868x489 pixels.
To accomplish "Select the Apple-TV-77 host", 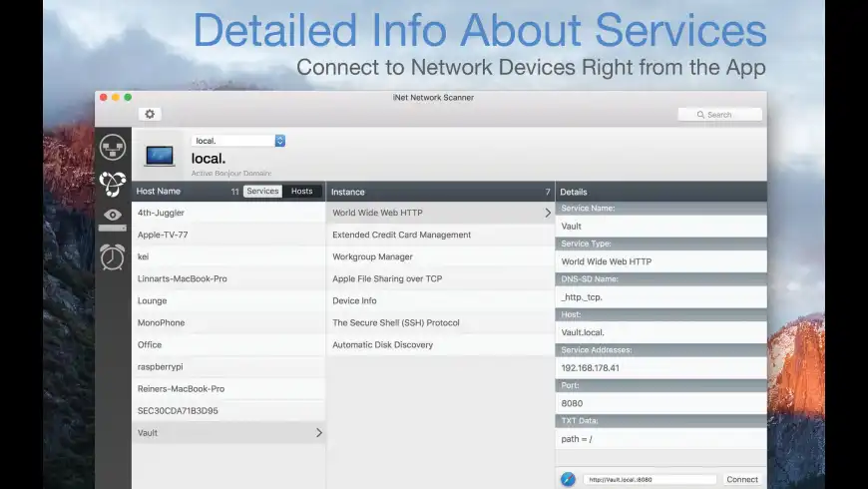I will (x=228, y=235).
